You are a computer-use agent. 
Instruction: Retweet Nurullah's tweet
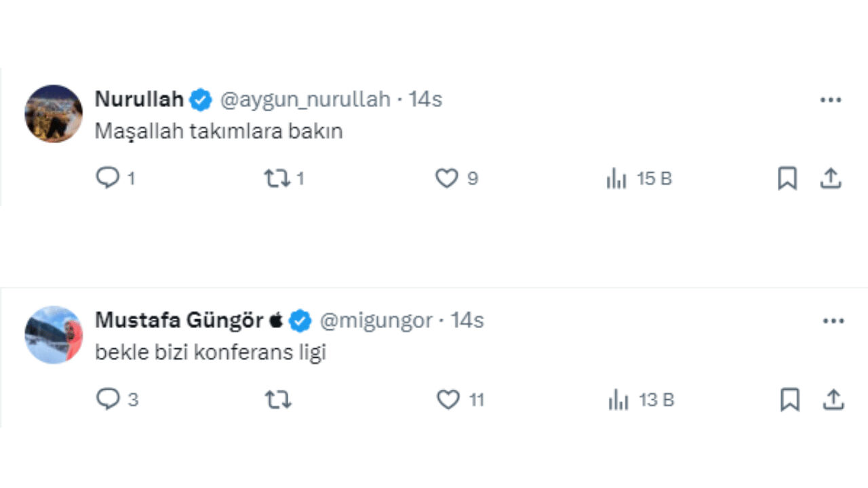276,178
